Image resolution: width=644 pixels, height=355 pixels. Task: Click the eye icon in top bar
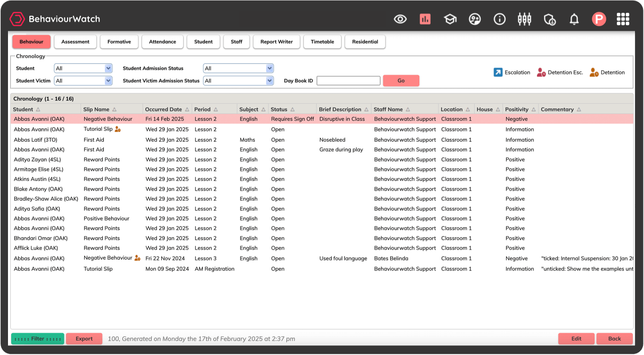pyautogui.click(x=400, y=19)
